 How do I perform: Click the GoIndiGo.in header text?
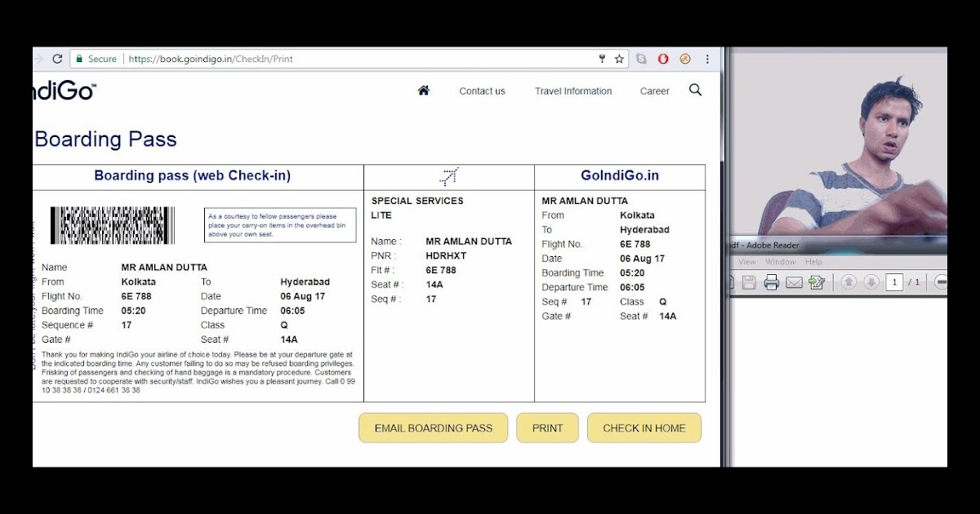pos(620,175)
